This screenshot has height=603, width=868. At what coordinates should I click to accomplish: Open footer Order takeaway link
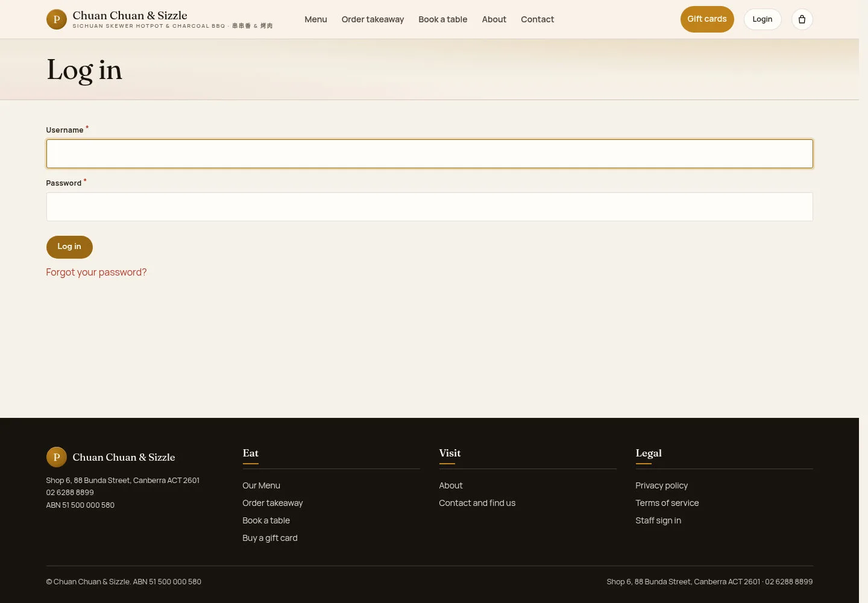(x=272, y=503)
